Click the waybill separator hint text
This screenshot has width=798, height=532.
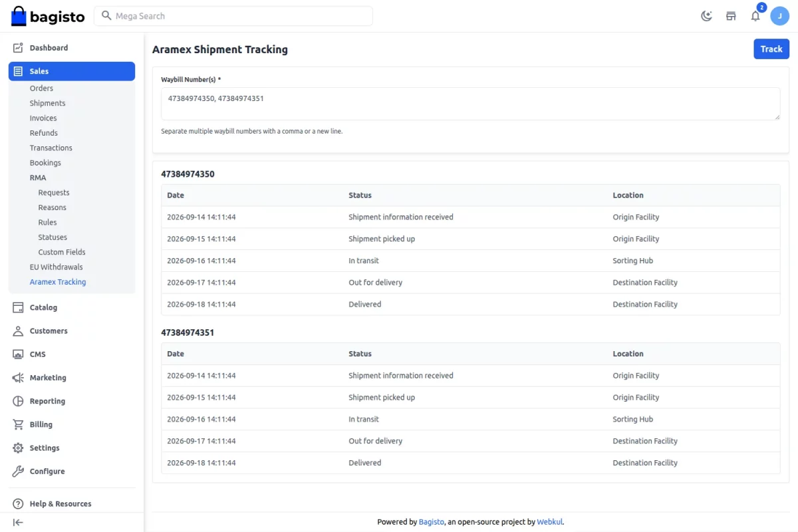pyautogui.click(x=252, y=132)
